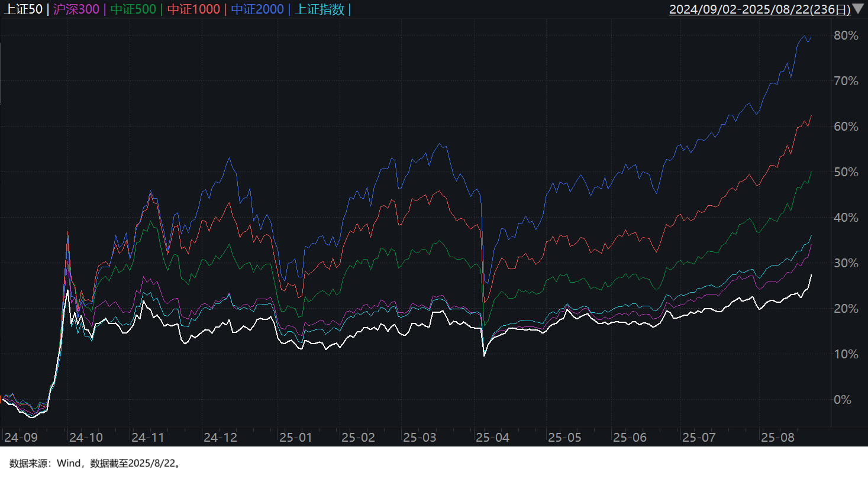Image resolution: width=868 pixels, height=479 pixels.
Task: Click the 25-01 time axis label
Action: pos(296,438)
